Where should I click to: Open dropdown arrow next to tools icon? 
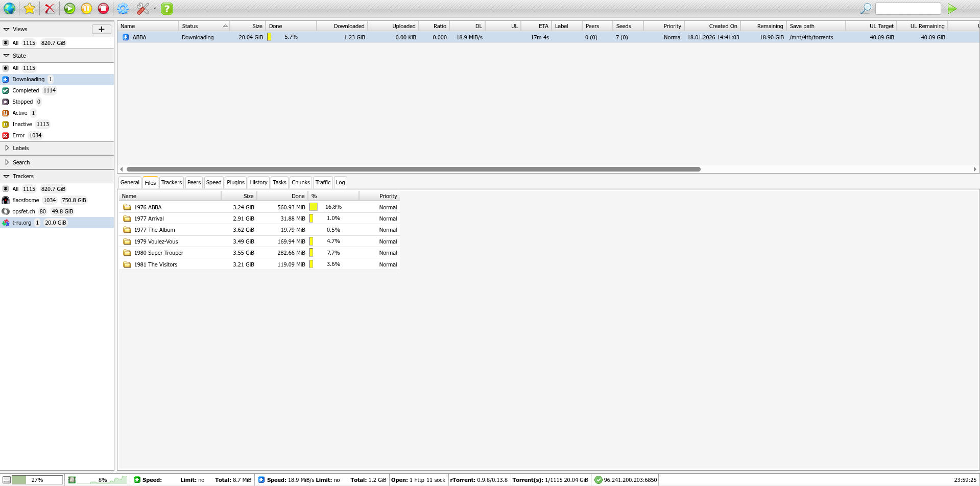[155, 8]
